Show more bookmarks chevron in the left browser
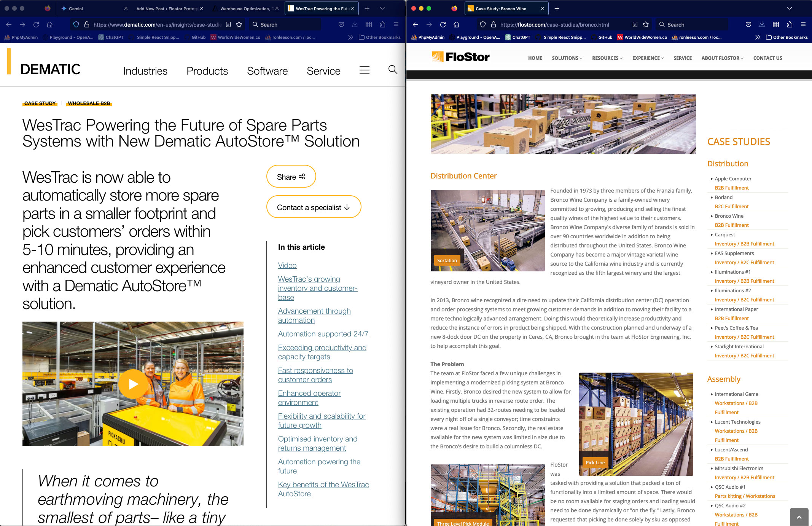 coord(350,37)
